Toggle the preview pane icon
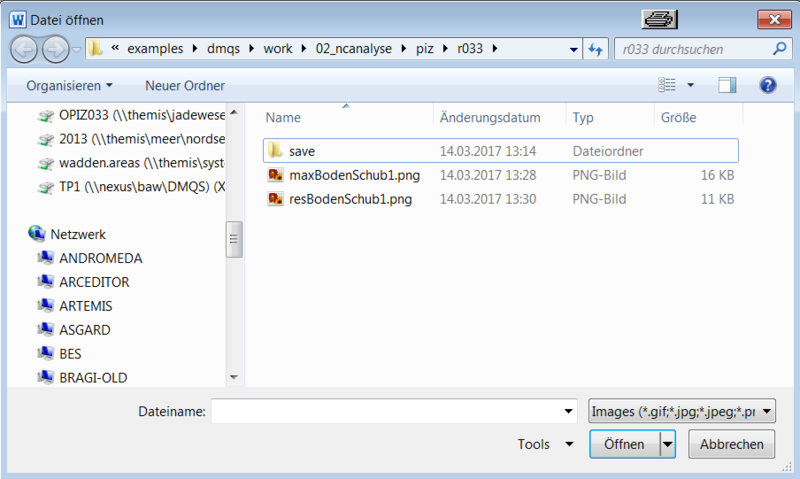800x479 pixels. [x=727, y=86]
